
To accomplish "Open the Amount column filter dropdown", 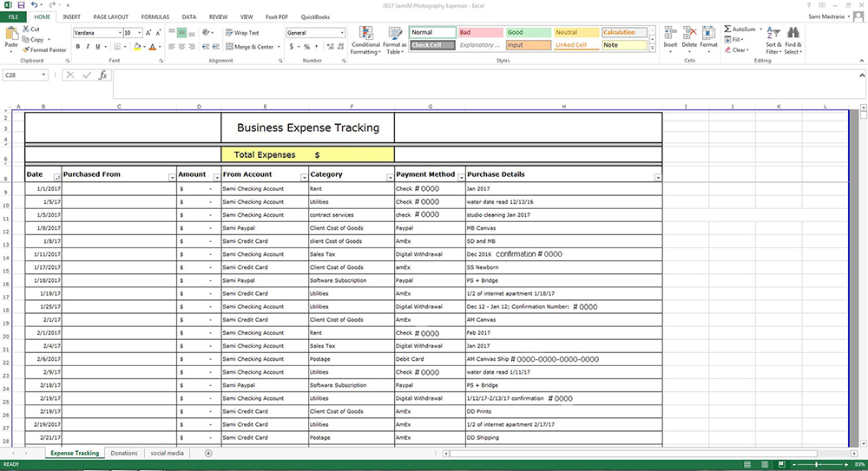I will (x=216, y=178).
